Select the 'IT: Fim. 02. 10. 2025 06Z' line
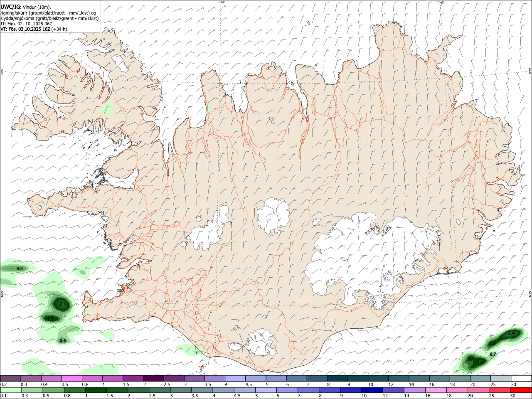 tap(27, 24)
